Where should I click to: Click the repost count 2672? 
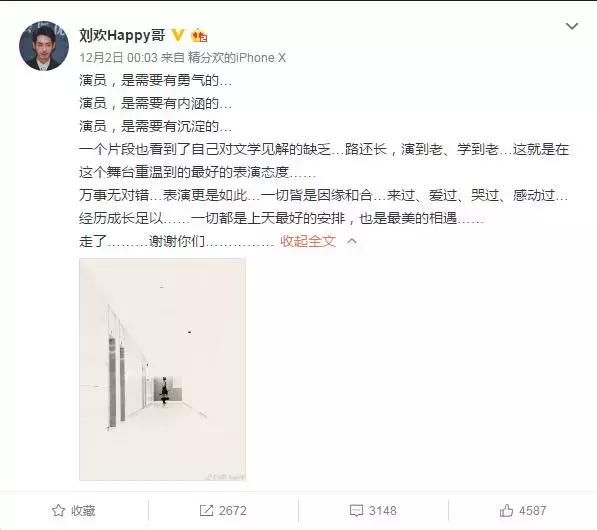233,511
